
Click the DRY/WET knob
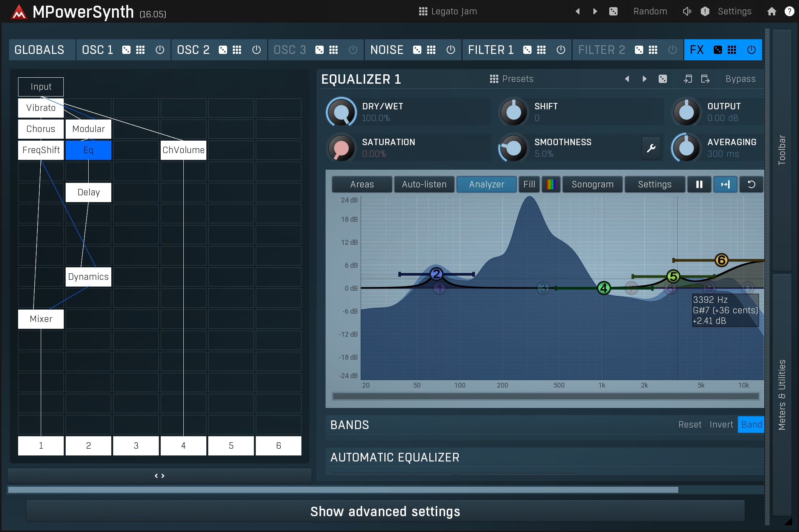(341, 112)
